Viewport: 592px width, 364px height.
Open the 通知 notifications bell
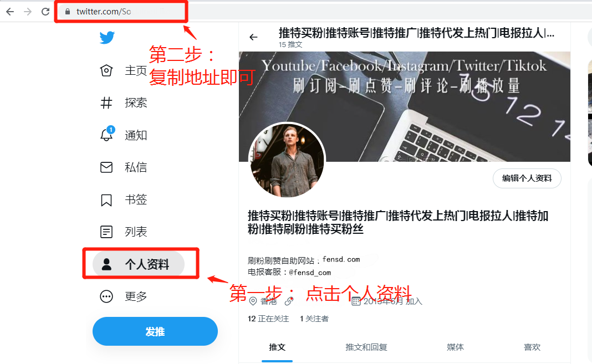pyautogui.click(x=107, y=134)
